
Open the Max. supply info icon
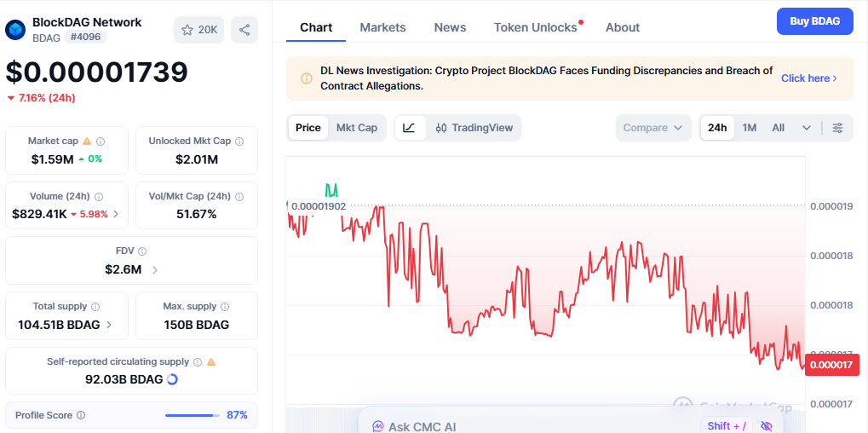coord(225,307)
